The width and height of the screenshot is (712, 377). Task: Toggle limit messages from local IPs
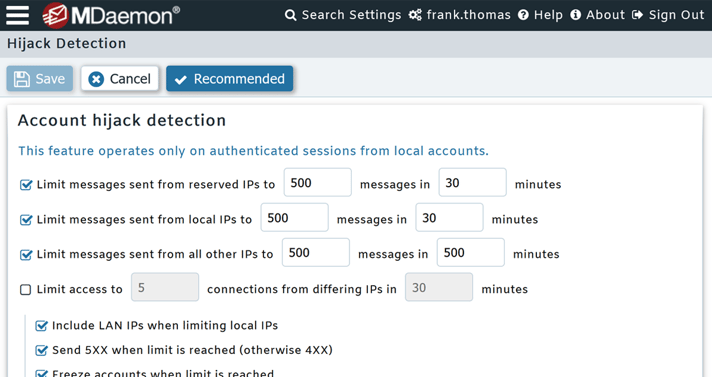[x=26, y=219]
